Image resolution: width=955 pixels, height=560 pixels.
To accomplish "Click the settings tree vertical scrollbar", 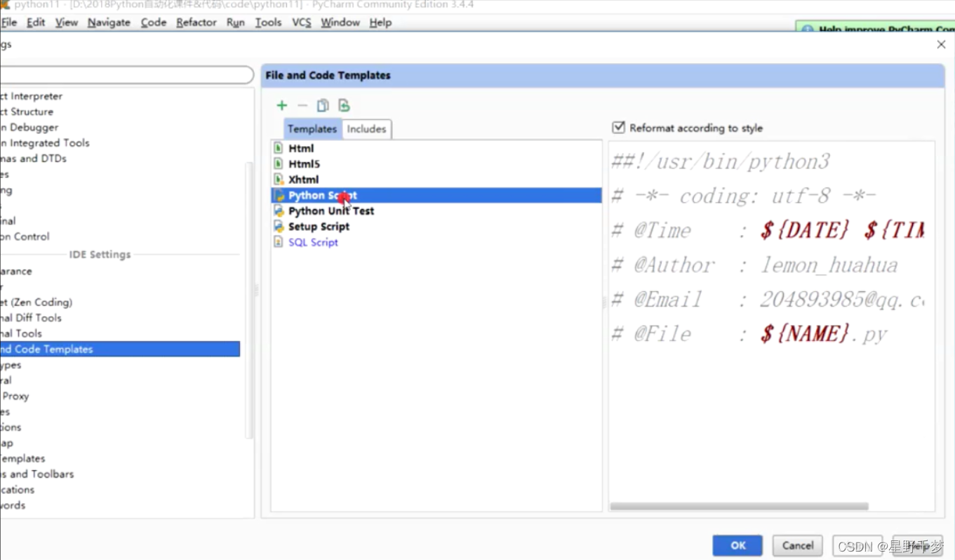I will [x=248, y=300].
